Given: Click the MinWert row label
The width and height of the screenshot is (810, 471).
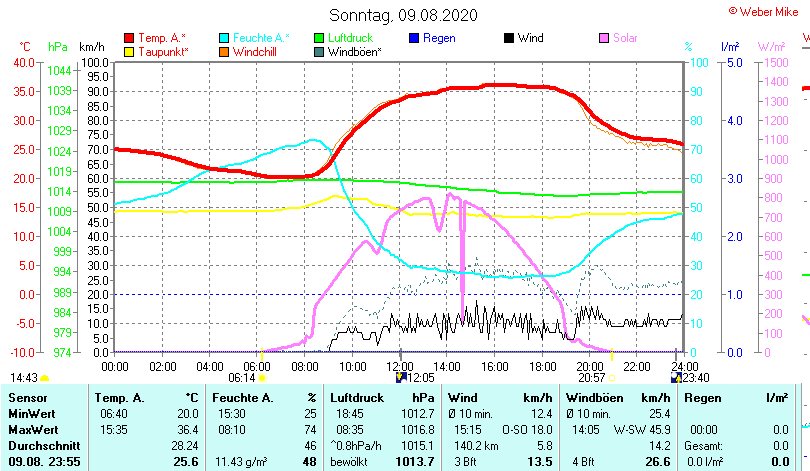Looking at the screenshot, I should (32, 414).
